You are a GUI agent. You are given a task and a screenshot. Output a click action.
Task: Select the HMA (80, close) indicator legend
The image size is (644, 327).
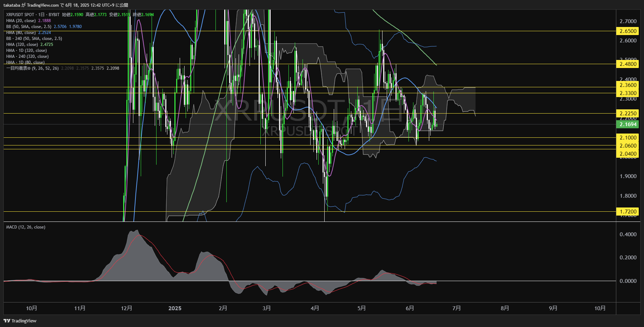pyautogui.click(x=21, y=33)
